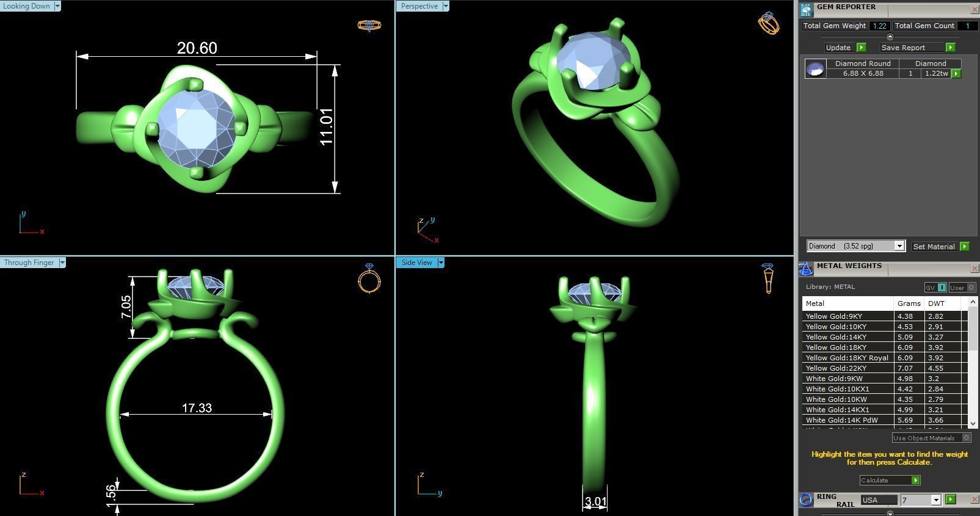Open the Through Finger viewport menu arrow
Viewport: 980px width, 516px height.
pyautogui.click(x=62, y=263)
